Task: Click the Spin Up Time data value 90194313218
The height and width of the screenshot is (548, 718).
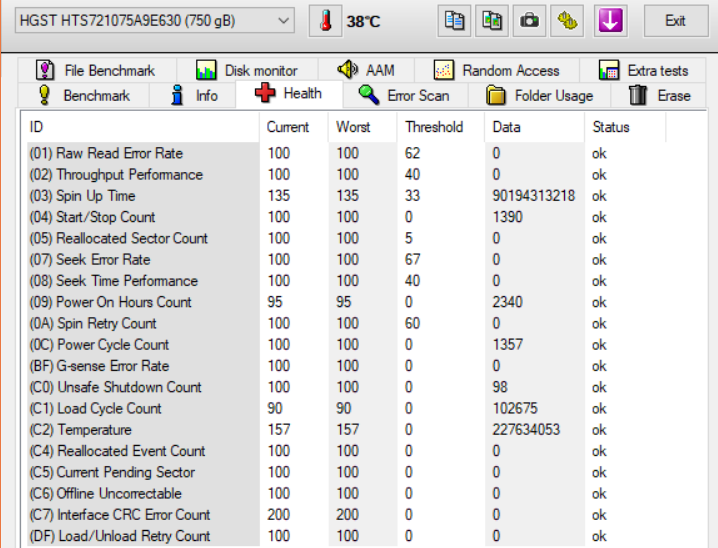Action: click(x=533, y=195)
